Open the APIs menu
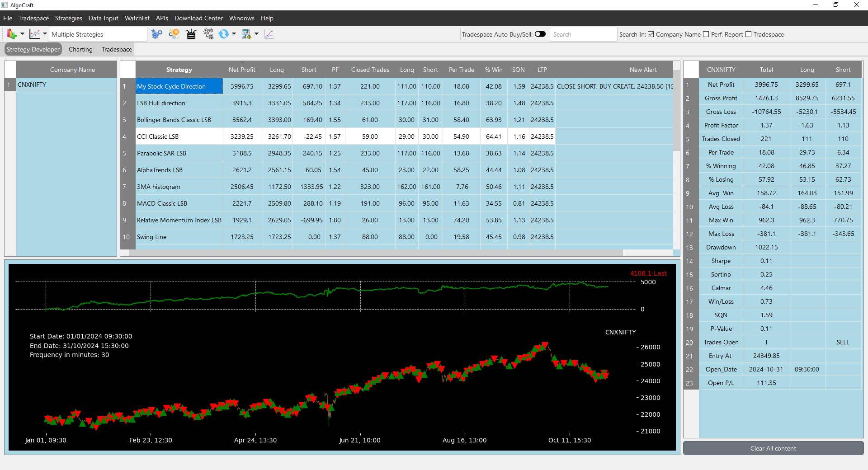Image resolution: width=868 pixels, height=470 pixels. tap(162, 18)
